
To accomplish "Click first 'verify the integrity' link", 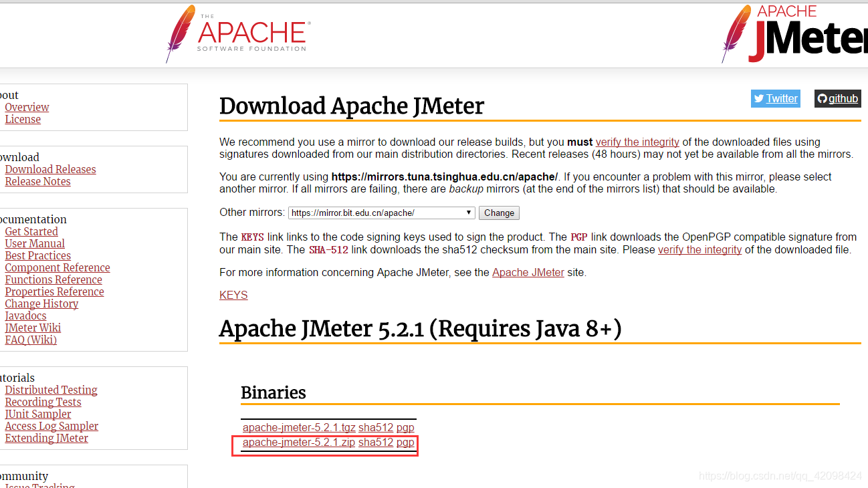I will [x=637, y=142].
